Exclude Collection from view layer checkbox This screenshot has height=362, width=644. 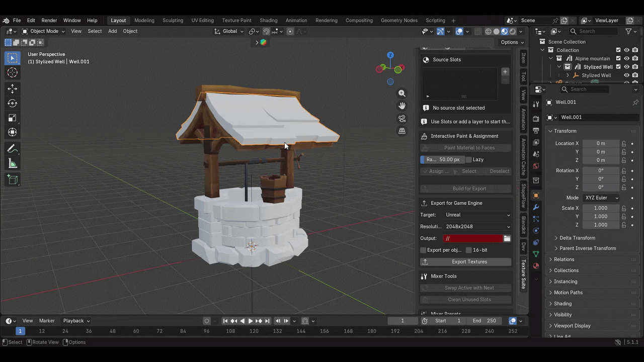(618, 50)
